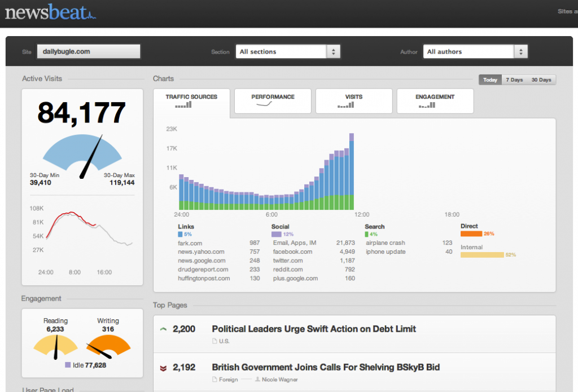Switch to the 7 Days view
578x392 pixels.
click(x=514, y=80)
